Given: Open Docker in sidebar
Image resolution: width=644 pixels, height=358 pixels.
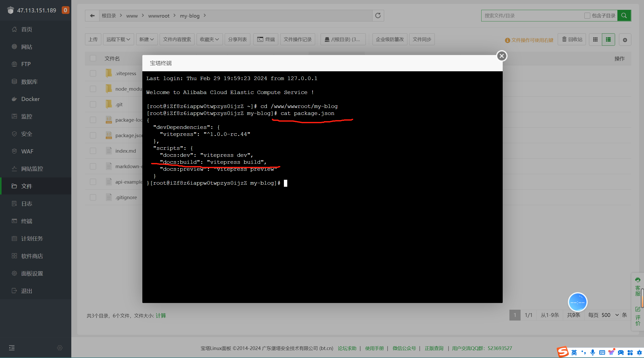Looking at the screenshot, I should 36,99.
